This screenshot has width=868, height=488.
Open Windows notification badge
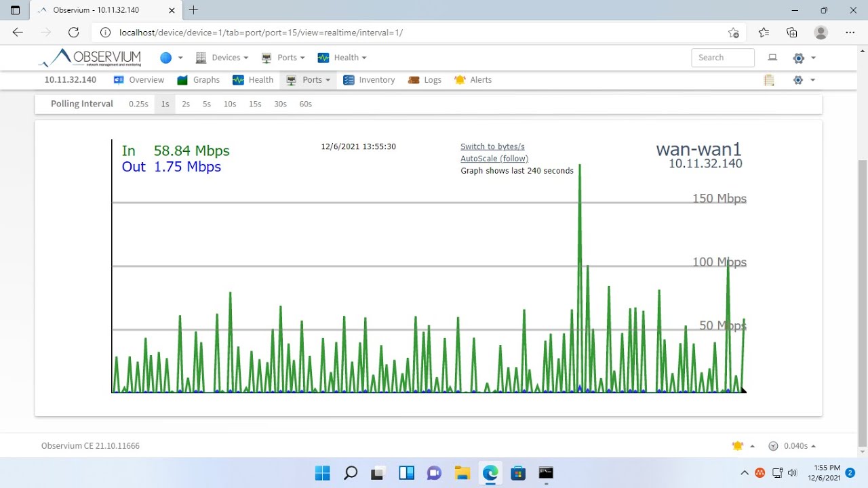[850, 472]
